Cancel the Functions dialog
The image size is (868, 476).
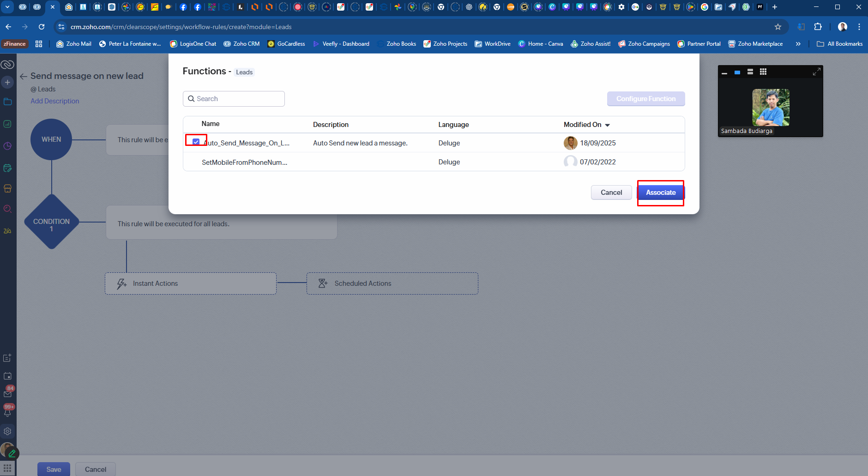tap(611, 193)
